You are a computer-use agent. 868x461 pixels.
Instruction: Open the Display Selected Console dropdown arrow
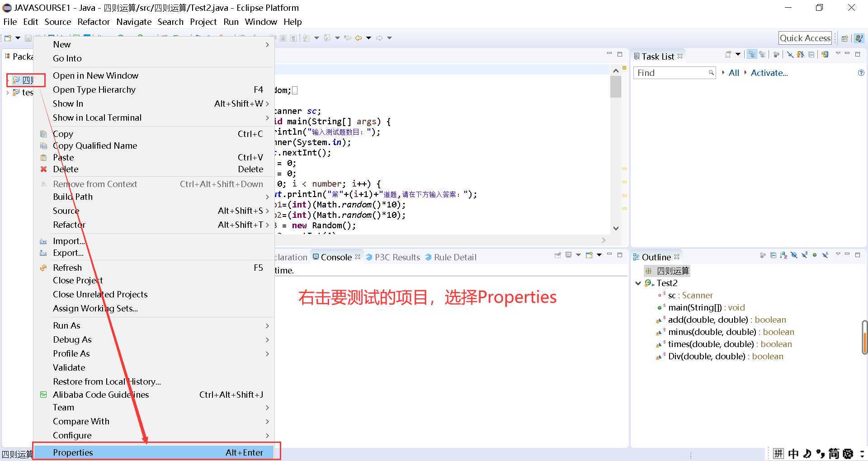tap(578, 255)
